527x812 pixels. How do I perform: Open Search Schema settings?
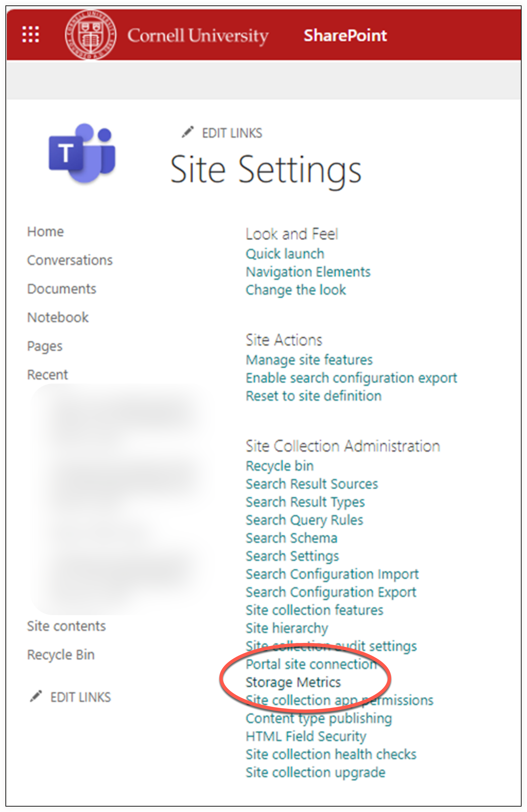point(291,538)
